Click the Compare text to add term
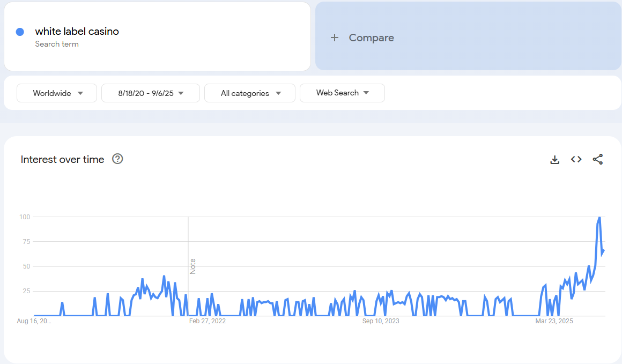The width and height of the screenshot is (622, 364). click(x=371, y=38)
